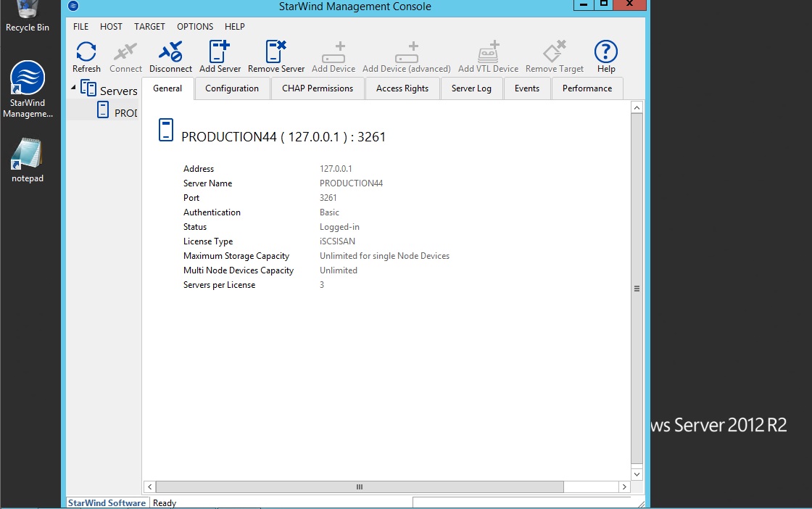Click Add Device (advanced) icon
This screenshot has width=812, height=509.
tap(407, 57)
